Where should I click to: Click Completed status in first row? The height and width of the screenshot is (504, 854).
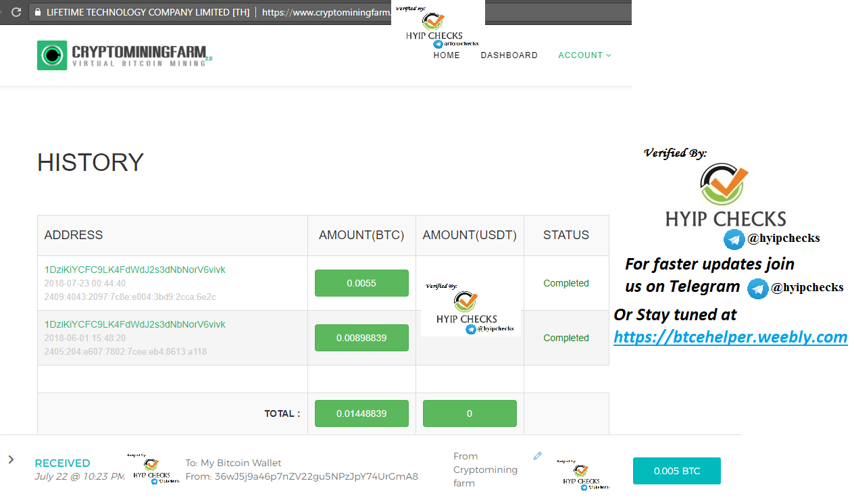tap(566, 283)
